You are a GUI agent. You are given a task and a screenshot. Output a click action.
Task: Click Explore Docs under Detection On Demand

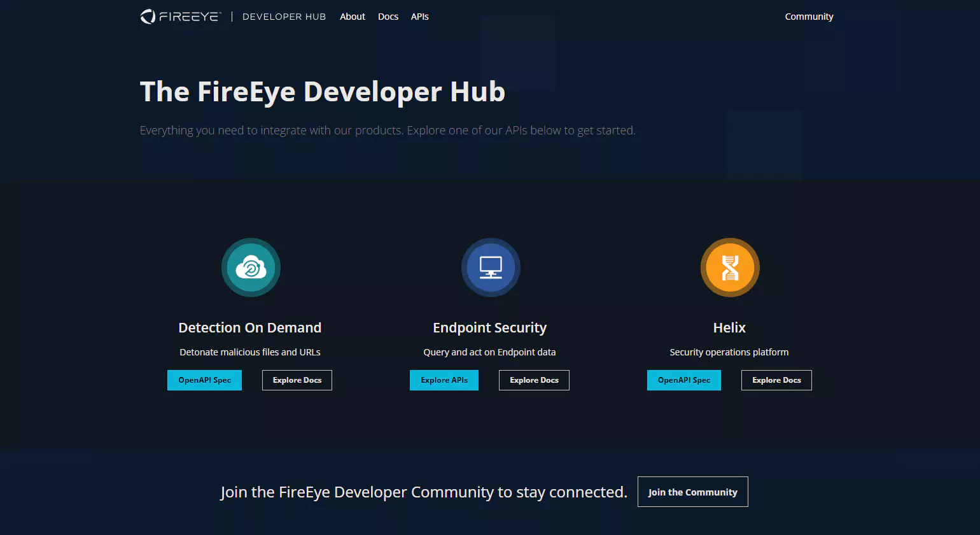click(x=297, y=380)
